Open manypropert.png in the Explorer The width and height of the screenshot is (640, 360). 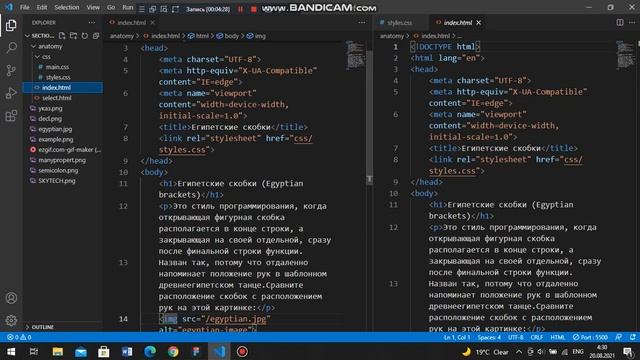coord(62,160)
